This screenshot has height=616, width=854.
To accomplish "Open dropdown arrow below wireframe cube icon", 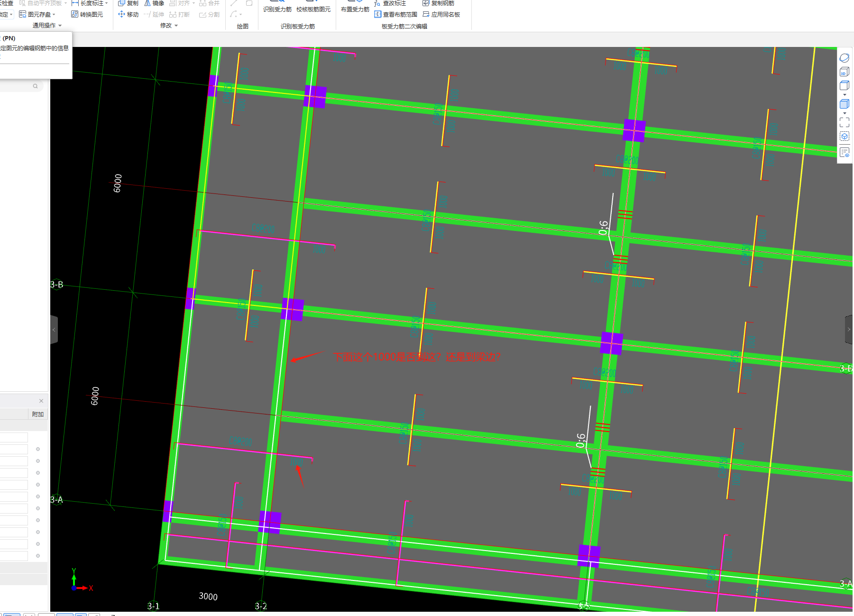I will click(845, 95).
